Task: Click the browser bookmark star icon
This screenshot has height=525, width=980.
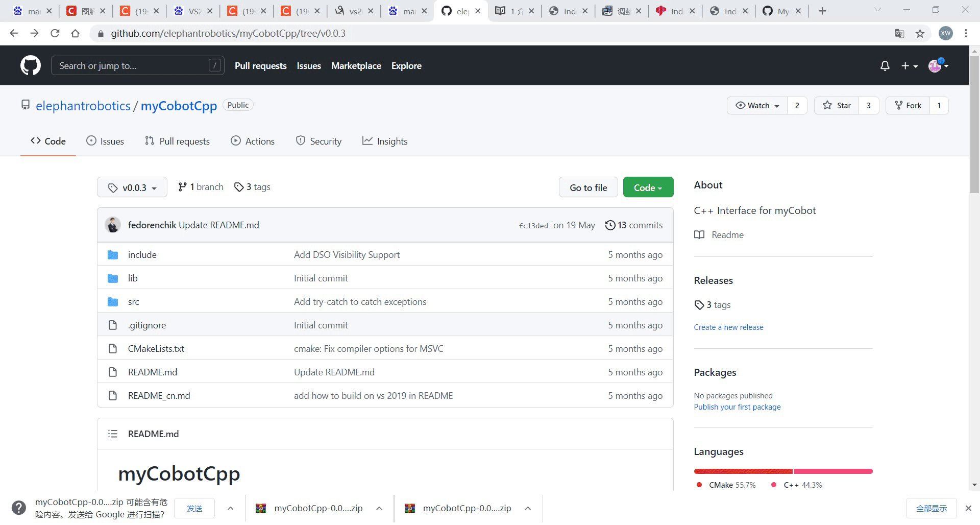Action: tap(920, 34)
